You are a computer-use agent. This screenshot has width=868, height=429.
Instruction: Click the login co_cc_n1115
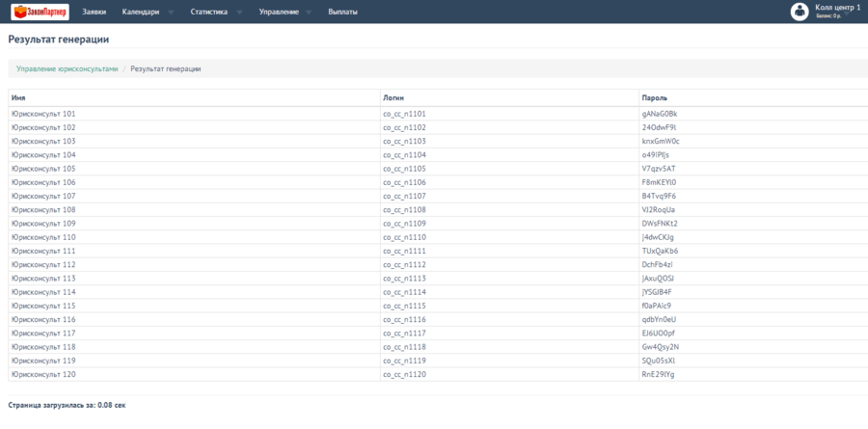404,306
